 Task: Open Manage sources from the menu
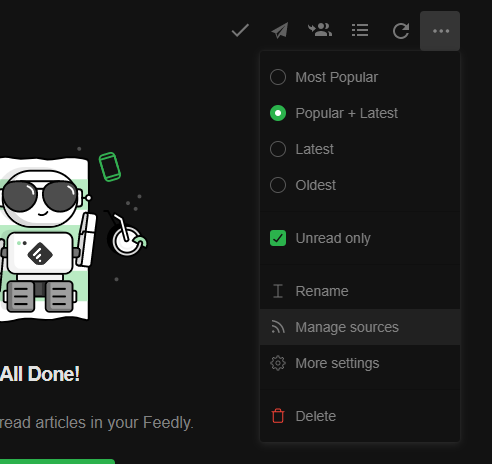pyautogui.click(x=360, y=327)
